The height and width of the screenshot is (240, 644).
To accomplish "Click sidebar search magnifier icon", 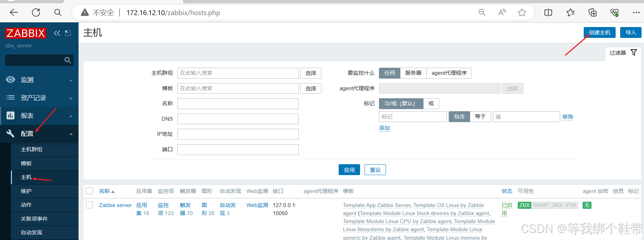I will tap(68, 60).
